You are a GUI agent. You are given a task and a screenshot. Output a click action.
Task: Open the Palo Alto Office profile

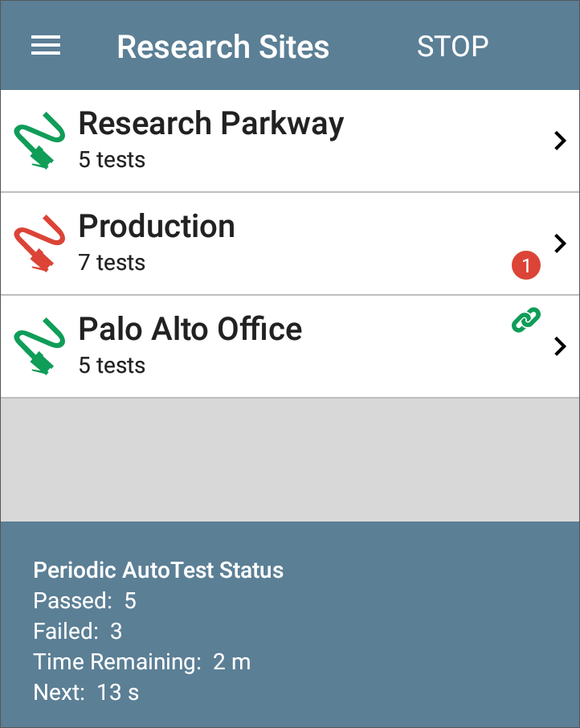(290, 347)
